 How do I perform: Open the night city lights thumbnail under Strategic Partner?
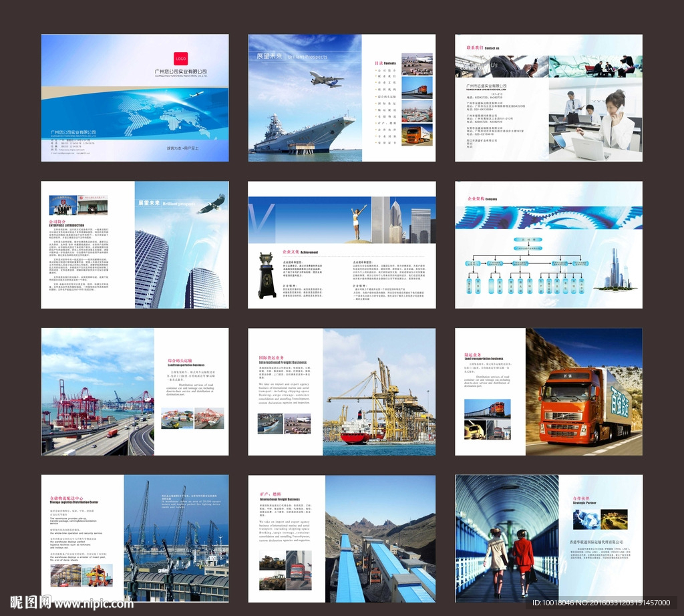click(x=614, y=520)
